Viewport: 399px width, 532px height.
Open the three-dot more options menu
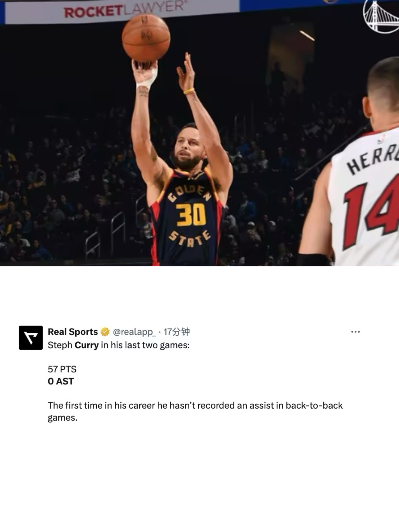pyautogui.click(x=356, y=332)
